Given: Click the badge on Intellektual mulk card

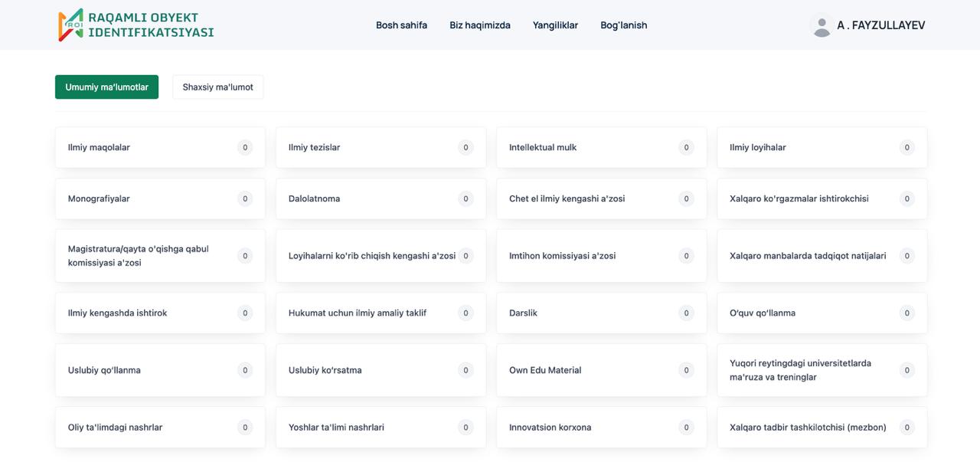Looking at the screenshot, I should [x=686, y=147].
